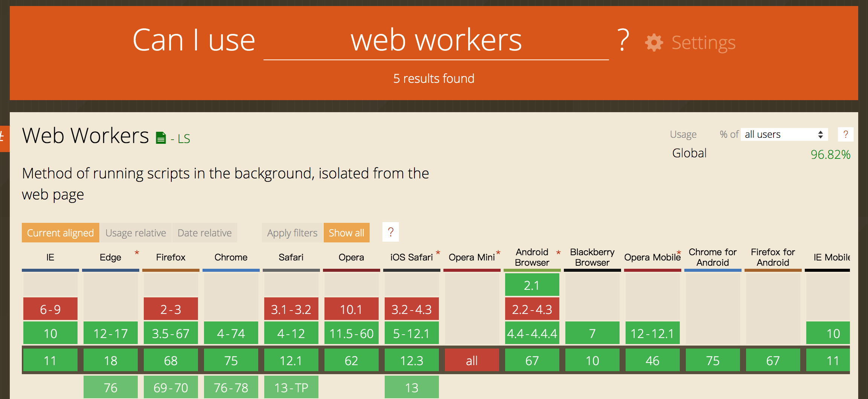Click the Chrome 4-74 cell
This screenshot has width=868, height=399.
[x=231, y=333]
